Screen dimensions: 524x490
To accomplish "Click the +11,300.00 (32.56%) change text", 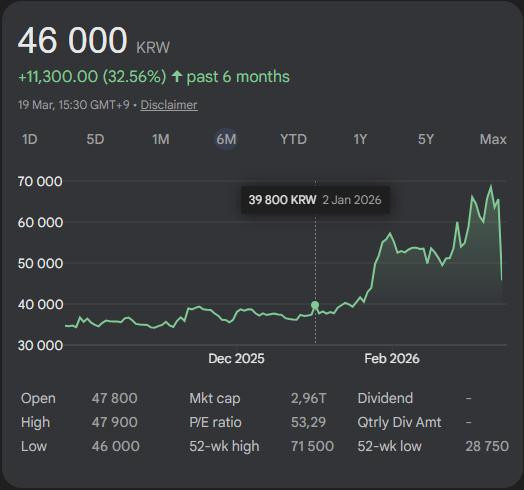I will pyautogui.click(x=92, y=77).
